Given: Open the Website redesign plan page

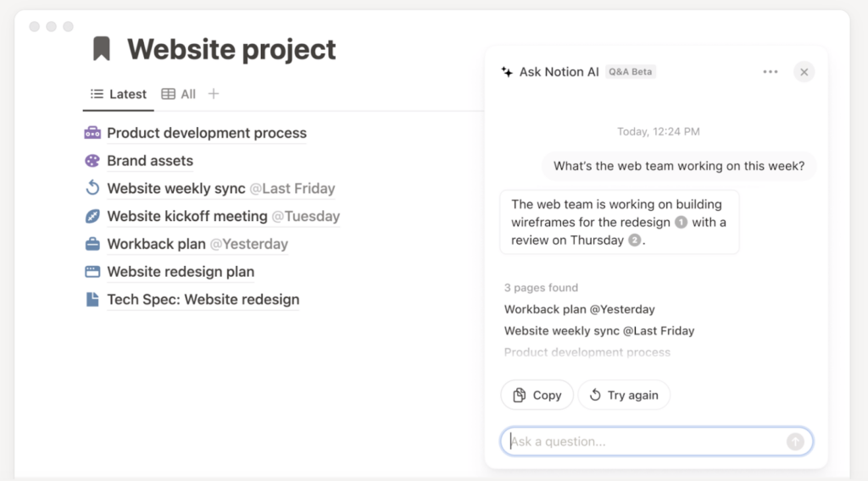Looking at the screenshot, I should (181, 272).
